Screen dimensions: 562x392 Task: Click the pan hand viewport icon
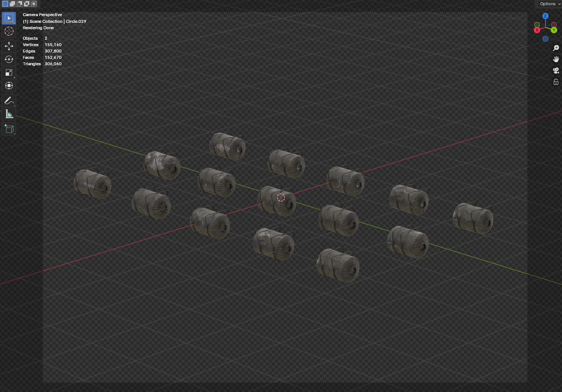point(556,59)
